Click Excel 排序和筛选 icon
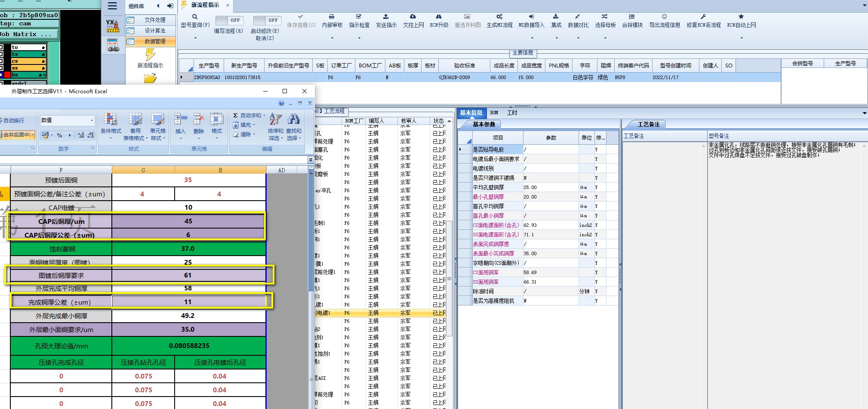This screenshot has width=868, height=409. point(275,119)
